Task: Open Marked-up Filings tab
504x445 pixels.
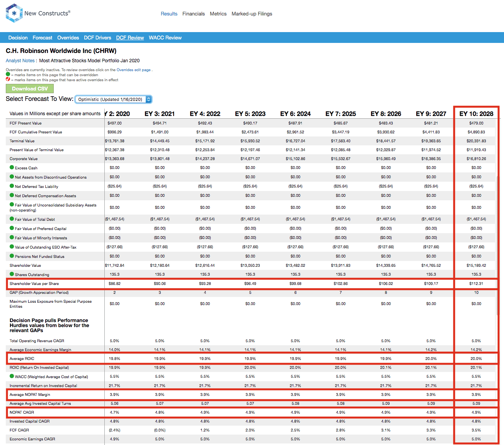Action: (252, 14)
